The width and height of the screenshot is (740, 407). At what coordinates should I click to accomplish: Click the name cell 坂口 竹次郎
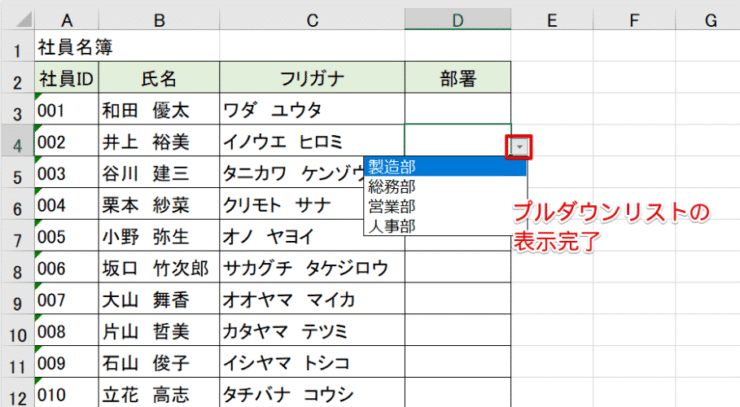pos(159,267)
